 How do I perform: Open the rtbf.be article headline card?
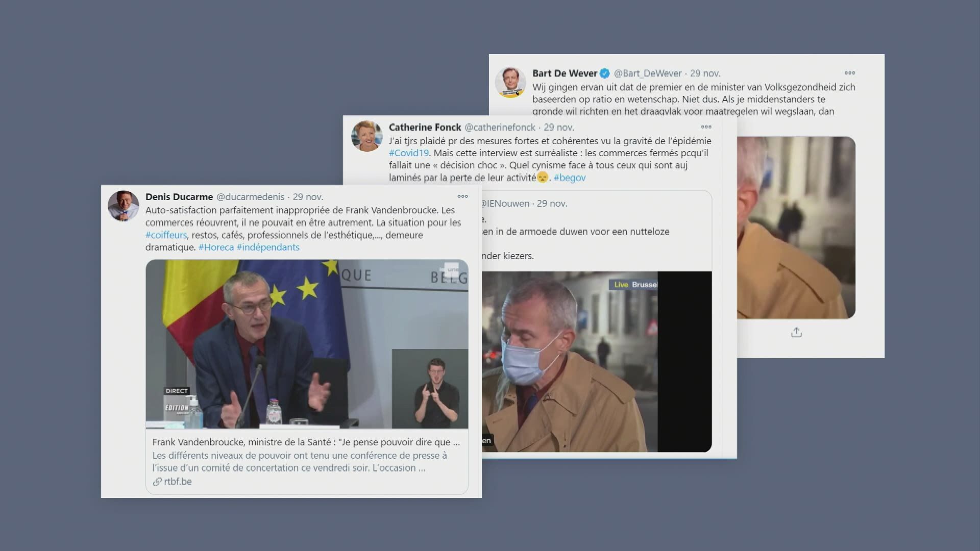pos(307,462)
